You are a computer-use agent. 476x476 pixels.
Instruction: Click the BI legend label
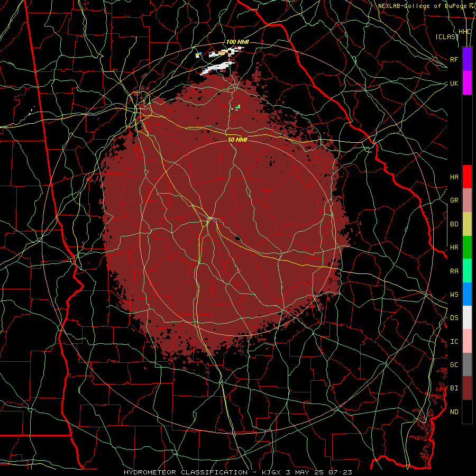[x=454, y=388]
